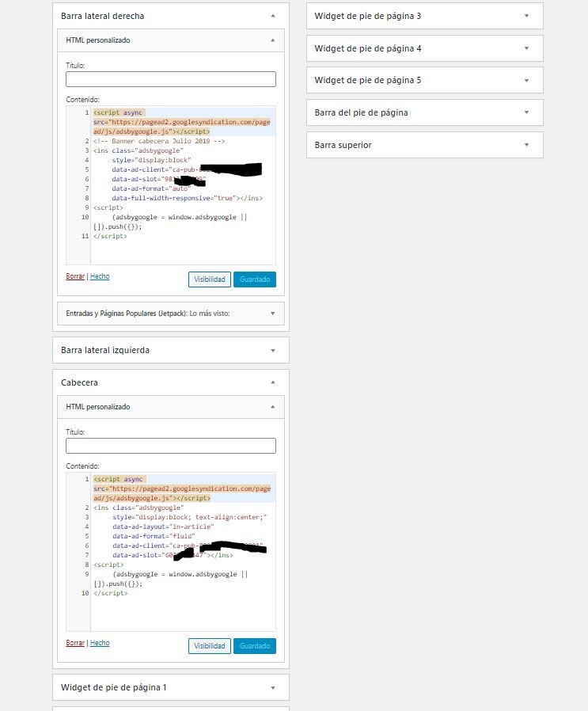This screenshot has height=711, width=588.
Task: Click the Cabecera heading text
Action: point(79,382)
